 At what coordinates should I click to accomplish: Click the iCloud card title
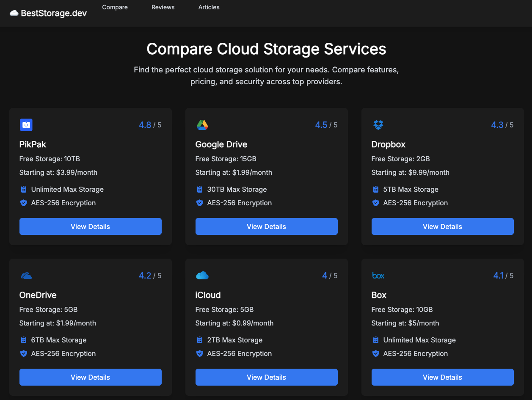[208, 295]
